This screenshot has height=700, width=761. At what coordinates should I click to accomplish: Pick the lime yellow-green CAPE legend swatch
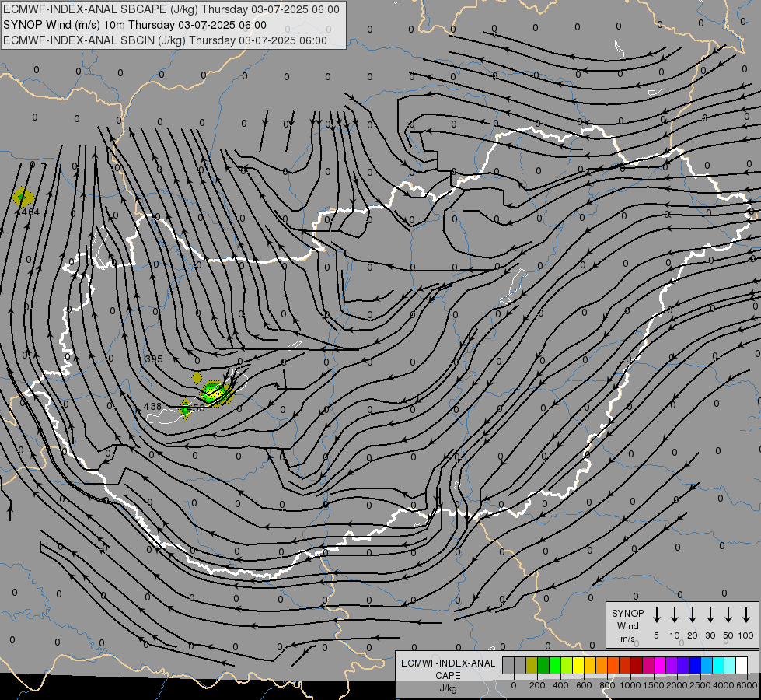[567, 665]
